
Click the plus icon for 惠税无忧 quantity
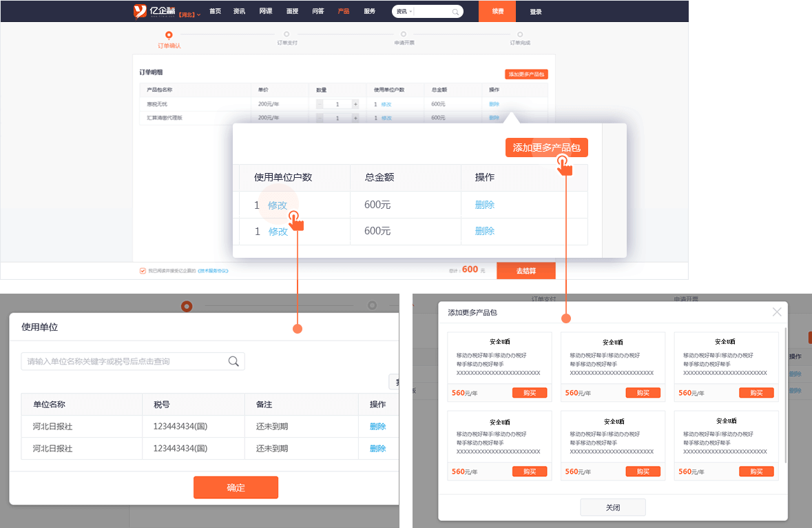355,104
